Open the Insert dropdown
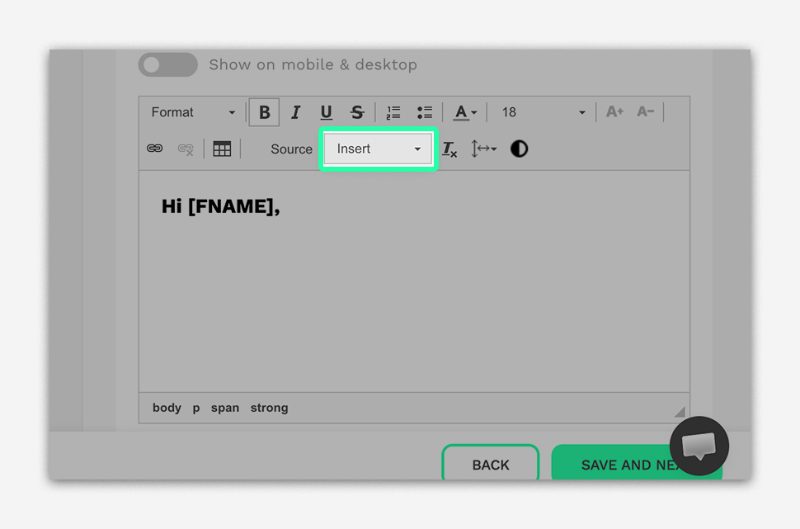The width and height of the screenshot is (800, 529). (378, 149)
